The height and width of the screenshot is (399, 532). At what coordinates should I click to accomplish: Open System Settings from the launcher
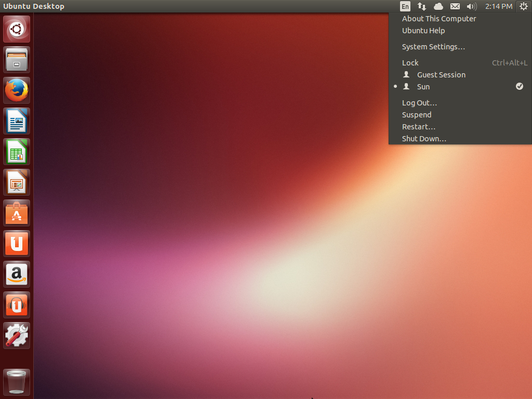tap(16, 335)
